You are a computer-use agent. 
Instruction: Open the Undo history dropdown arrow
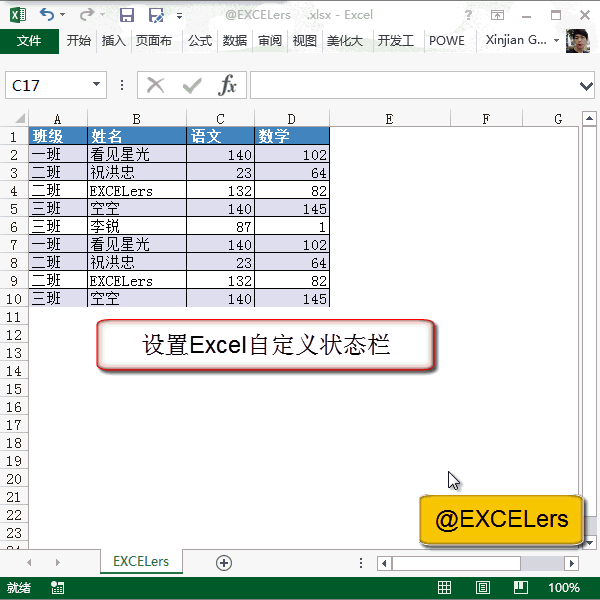63,16
